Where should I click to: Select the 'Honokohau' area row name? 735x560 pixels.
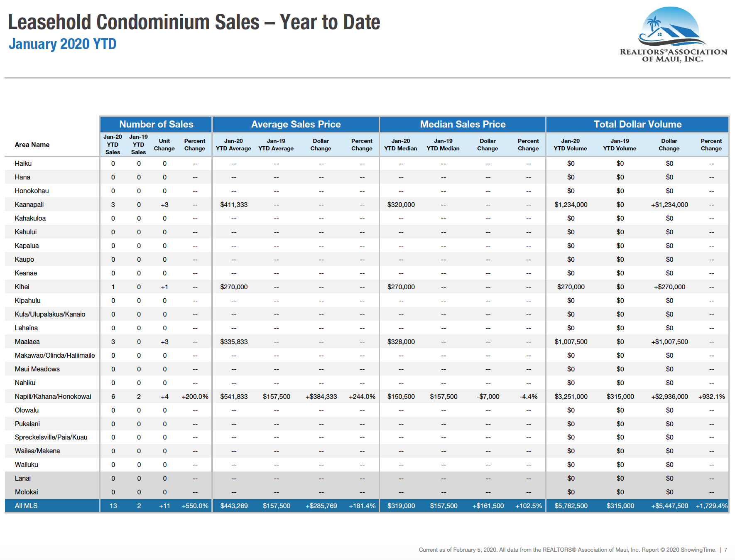pyautogui.click(x=32, y=191)
